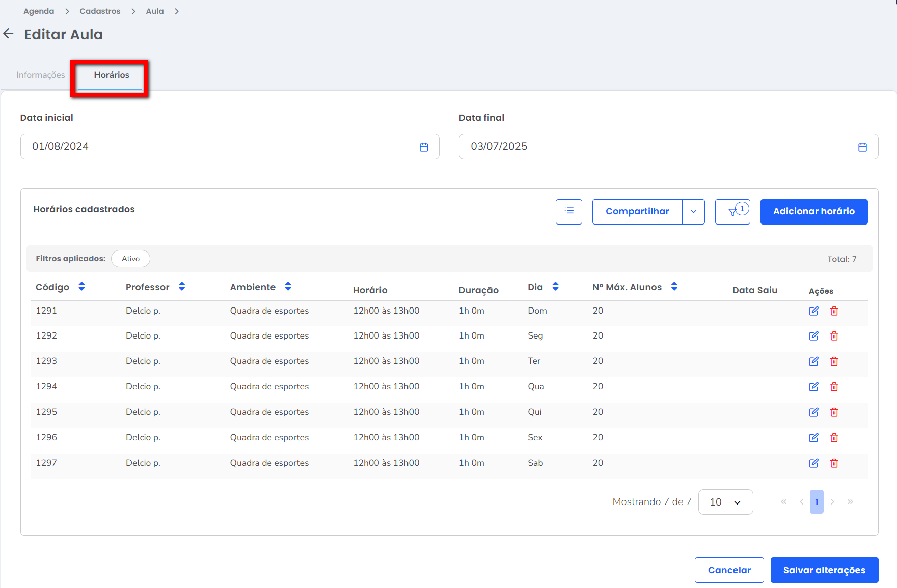Go to the last page of results
This screenshot has width=897, height=588.
pos(850,502)
